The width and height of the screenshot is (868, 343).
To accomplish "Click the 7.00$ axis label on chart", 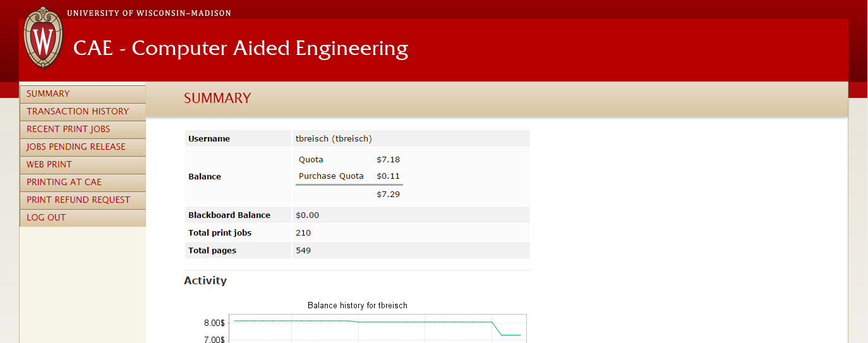I will coord(214,339).
